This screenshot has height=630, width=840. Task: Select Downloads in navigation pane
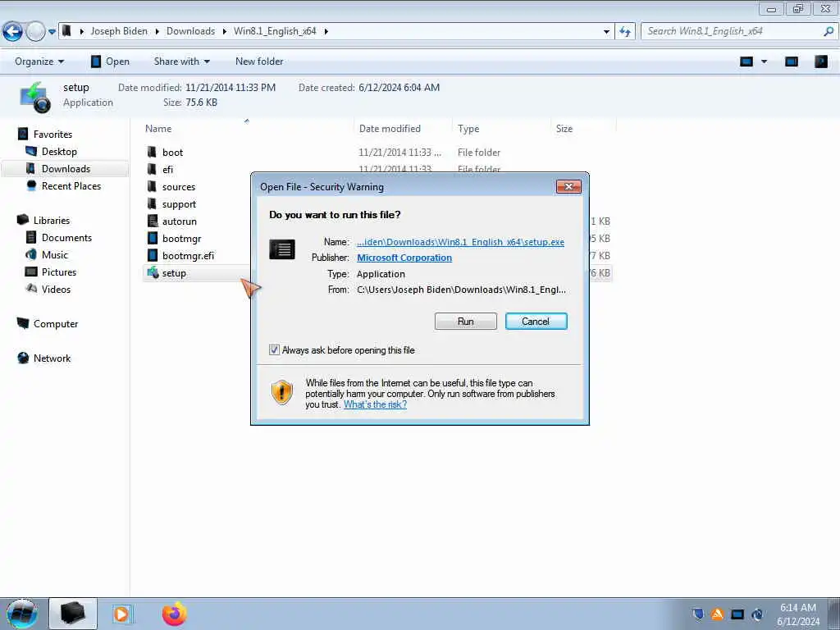pos(66,169)
